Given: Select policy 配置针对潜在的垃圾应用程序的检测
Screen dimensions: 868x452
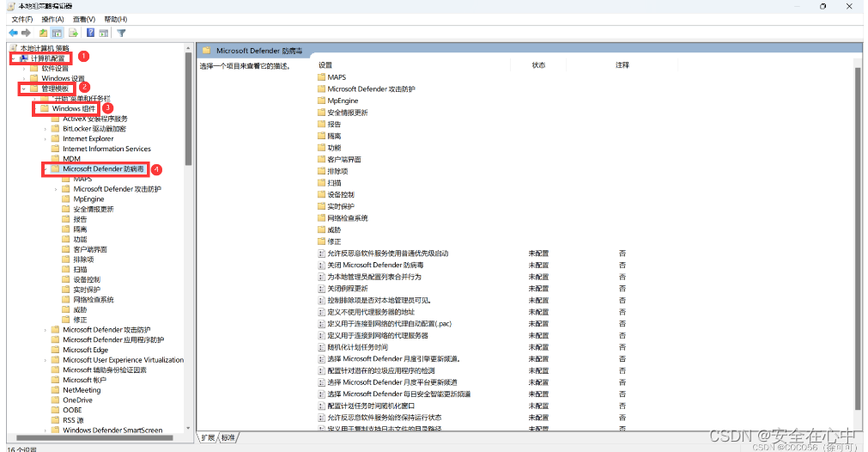Looking at the screenshot, I should click(x=381, y=370).
